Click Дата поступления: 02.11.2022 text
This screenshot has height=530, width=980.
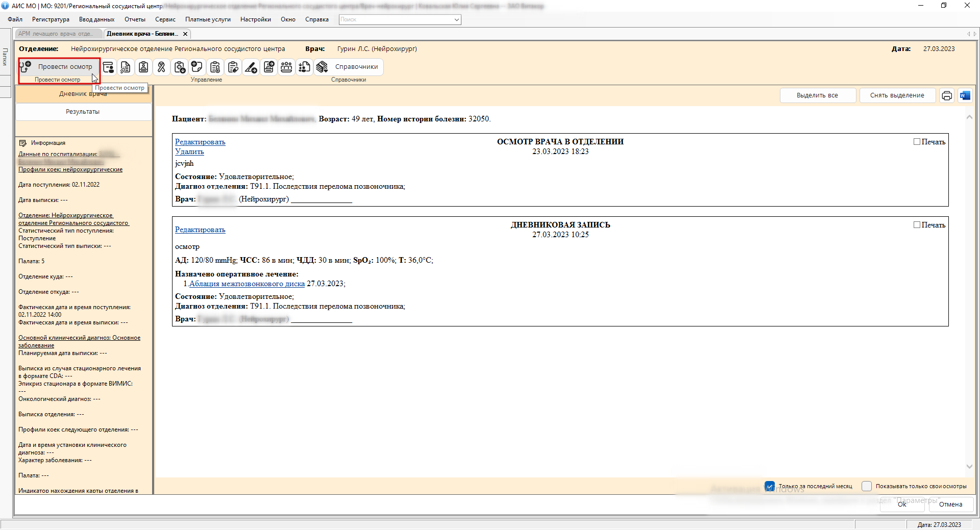pyautogui.click(x=59, y=185)
